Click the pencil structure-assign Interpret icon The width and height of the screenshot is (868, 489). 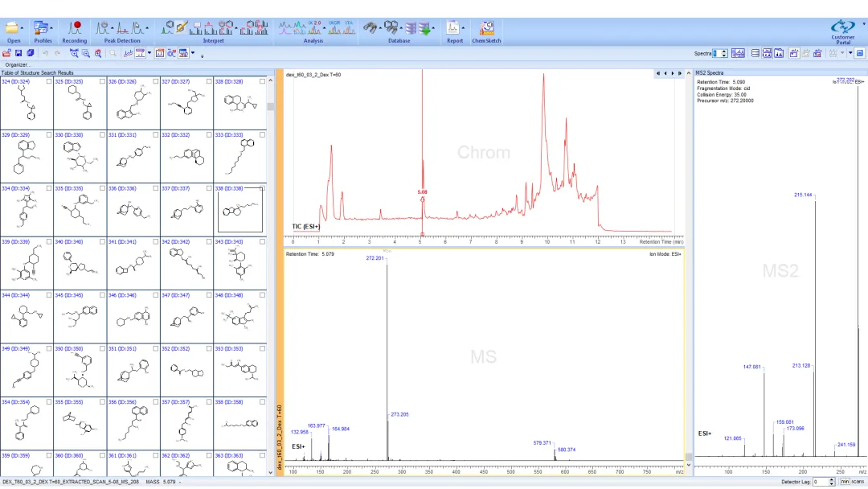182,27
